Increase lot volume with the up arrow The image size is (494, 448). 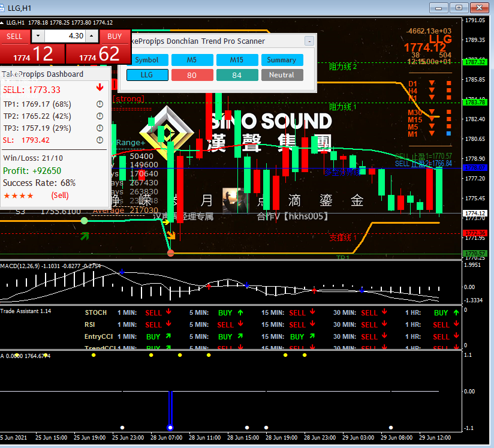coord(92,36)
